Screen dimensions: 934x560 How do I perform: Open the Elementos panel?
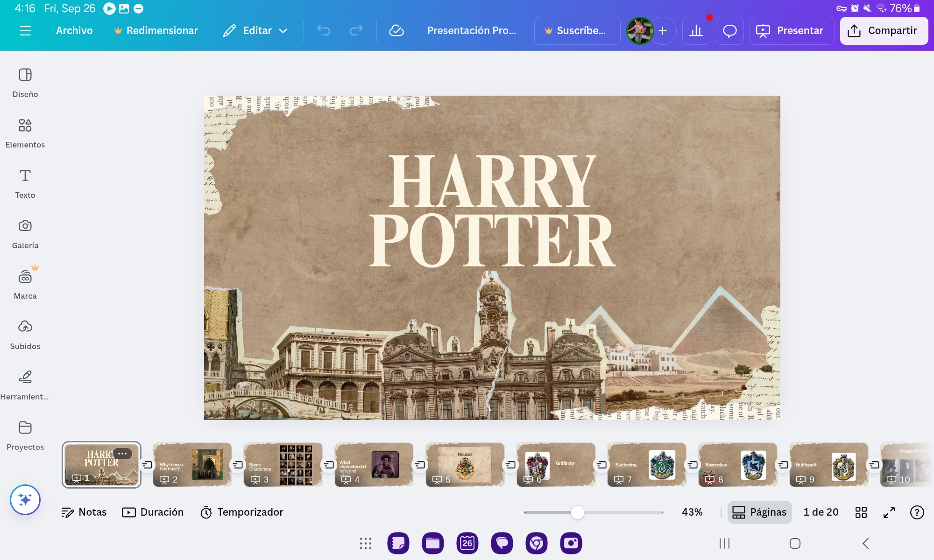(25, 133)
